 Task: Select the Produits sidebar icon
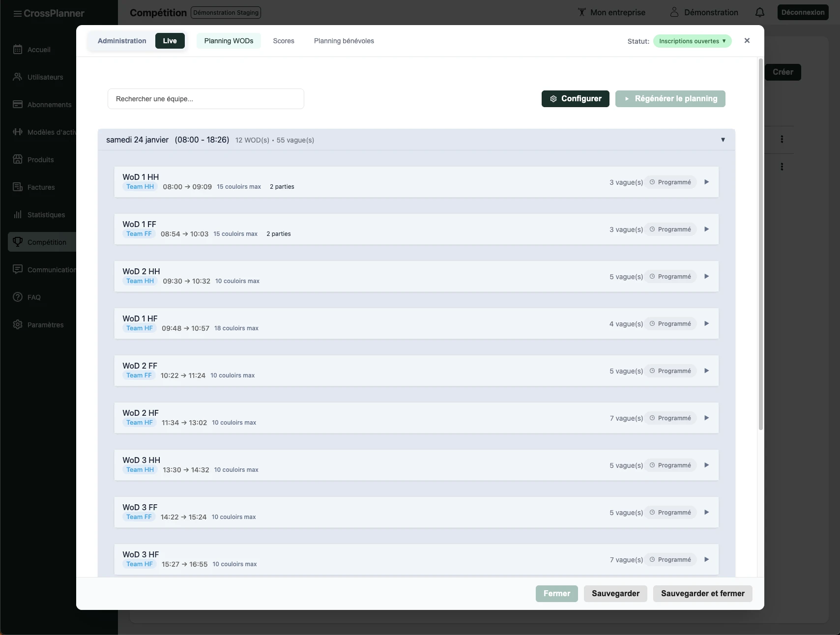[x=18, y=159]
